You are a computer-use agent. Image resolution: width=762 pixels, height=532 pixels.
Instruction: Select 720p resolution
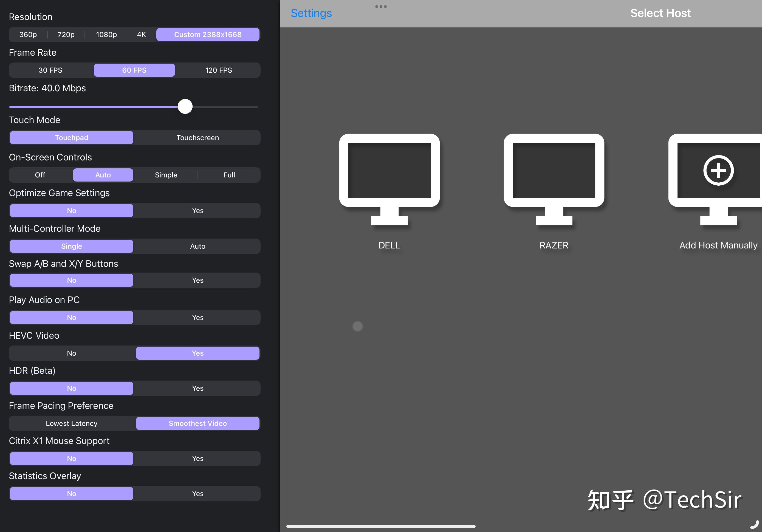coord(66,35)
